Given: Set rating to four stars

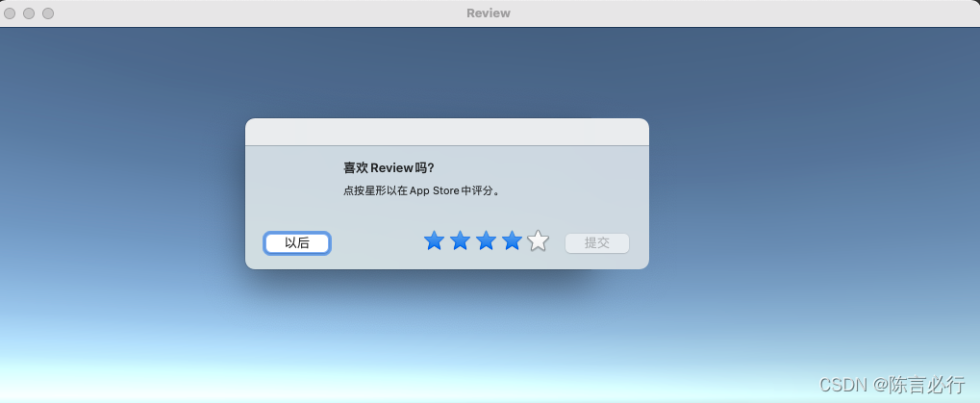Looking at the screenshot, I should (512, 240).
